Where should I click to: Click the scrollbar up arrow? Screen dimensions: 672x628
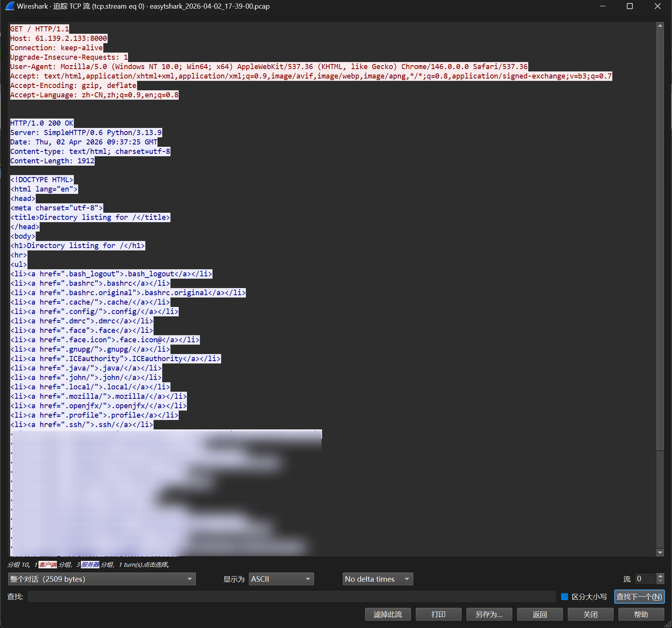coord(660,26)
